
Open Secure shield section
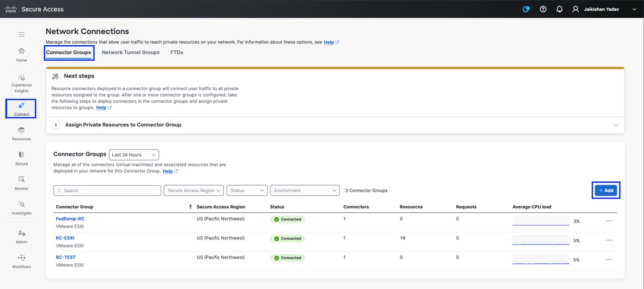click(21, 159)
